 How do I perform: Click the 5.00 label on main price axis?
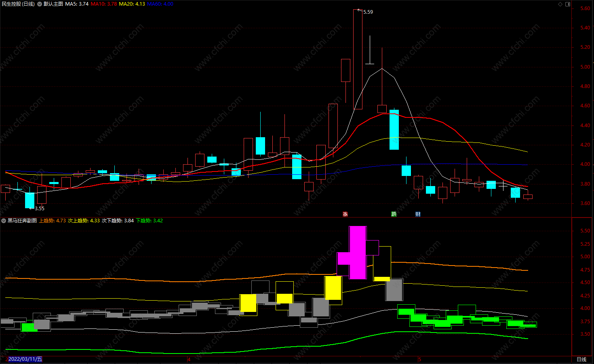click(x=585, y=67)
